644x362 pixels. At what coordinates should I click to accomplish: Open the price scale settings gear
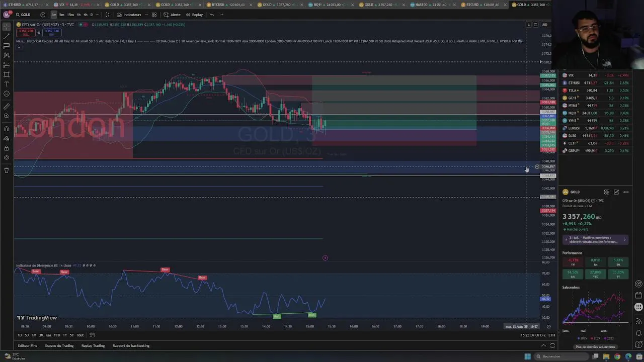[548, 327]
